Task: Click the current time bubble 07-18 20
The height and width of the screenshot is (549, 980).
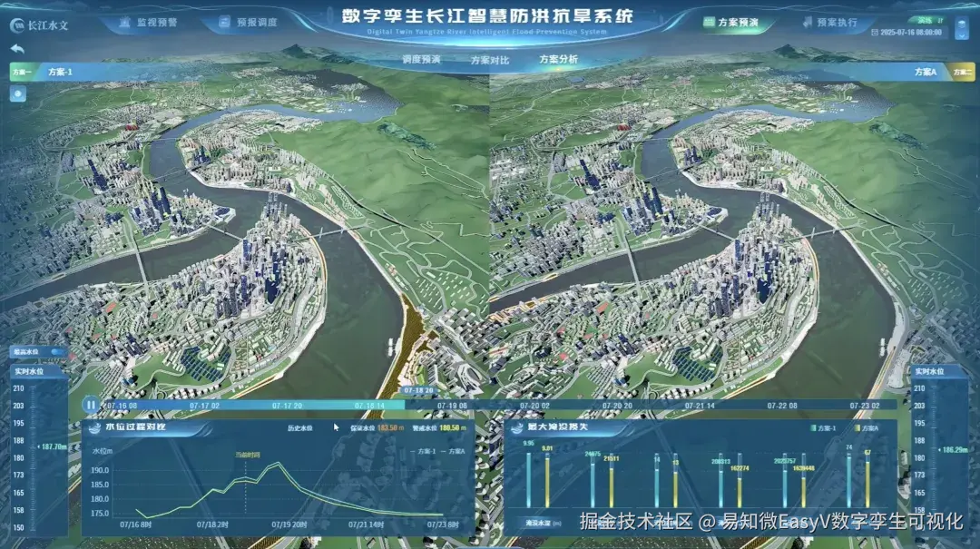Action: tap(418, 391)
